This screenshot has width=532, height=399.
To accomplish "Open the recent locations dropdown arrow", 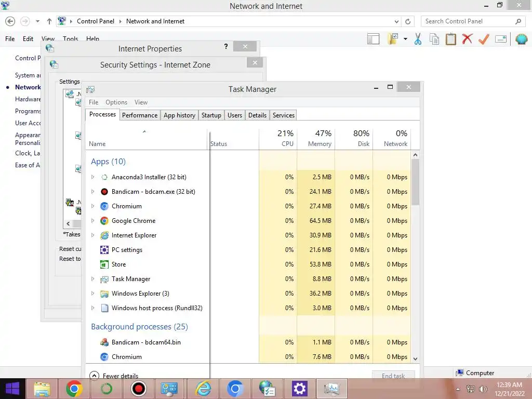I will point(37,21).
